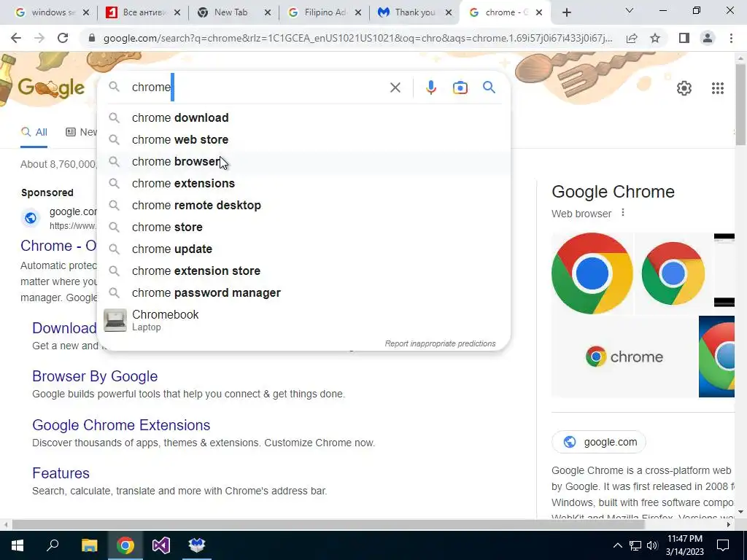Screen dimensions: 747x560
Task: Select suggestion chrome download
Action: [x=304, y=117]
